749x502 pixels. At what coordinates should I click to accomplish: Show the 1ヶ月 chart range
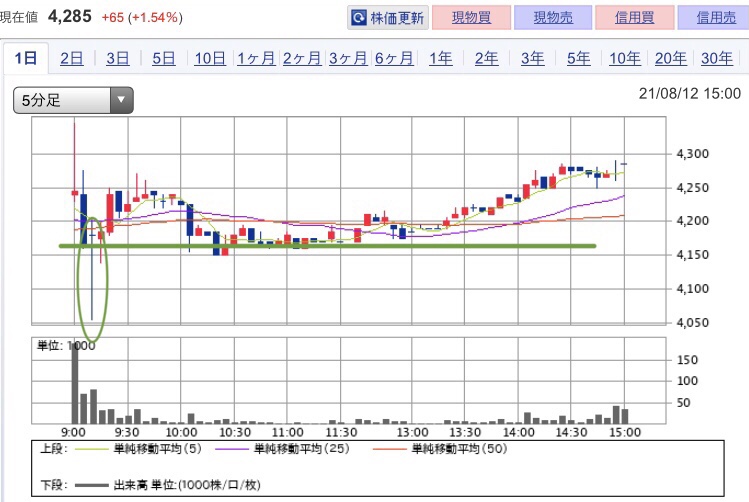[256, 58]
